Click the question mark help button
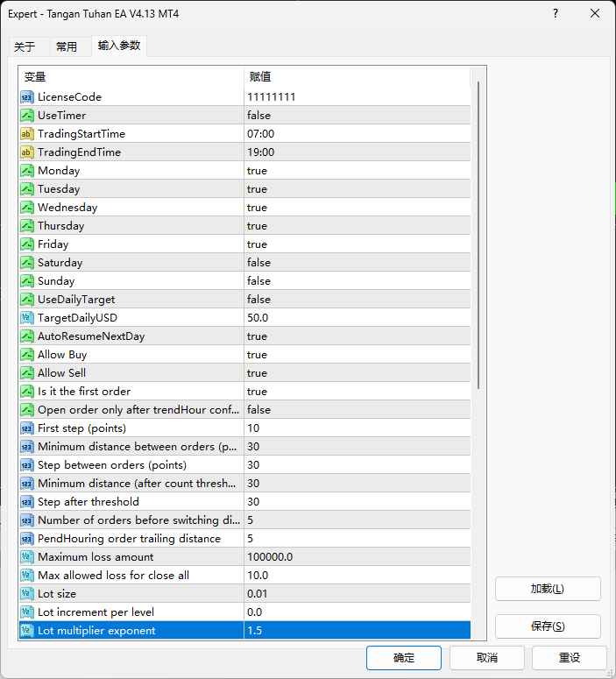This screenshot has height=679, width=616. coord(556,13)
